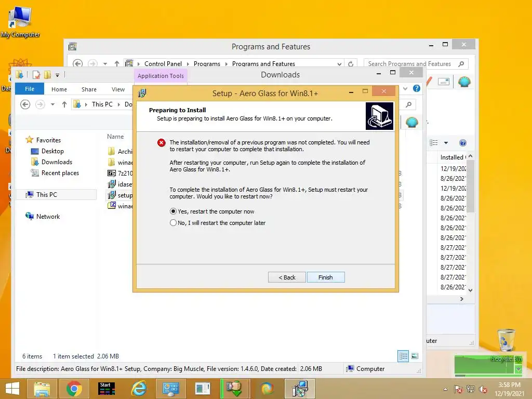Click the Back arrow in Downloads explorer

coord(25,104)
